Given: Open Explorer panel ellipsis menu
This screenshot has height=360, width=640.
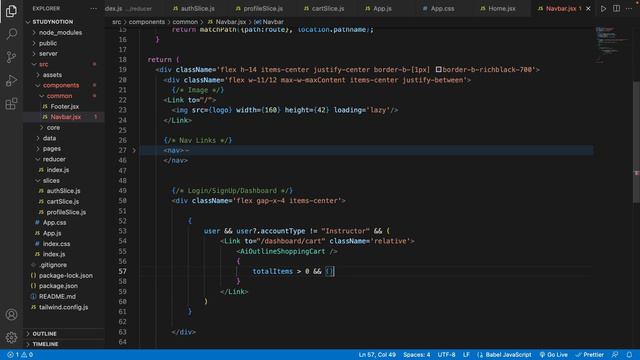Looking at the screenshot, I should [93, 9].
